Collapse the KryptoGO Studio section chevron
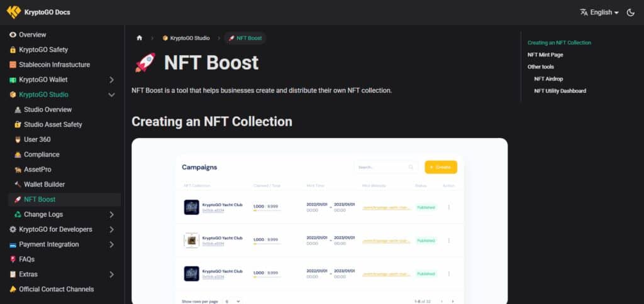644x304 pixels. (111, 95)
